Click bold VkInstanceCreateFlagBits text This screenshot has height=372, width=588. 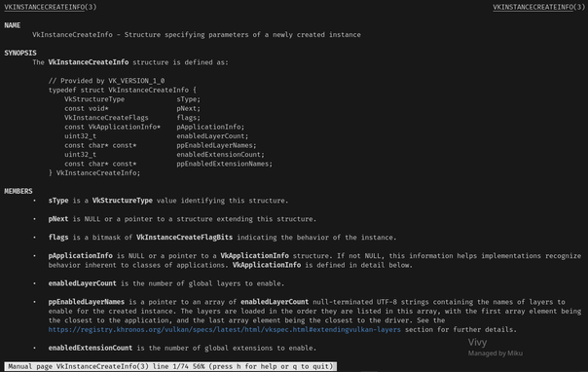tap(184, 238)
